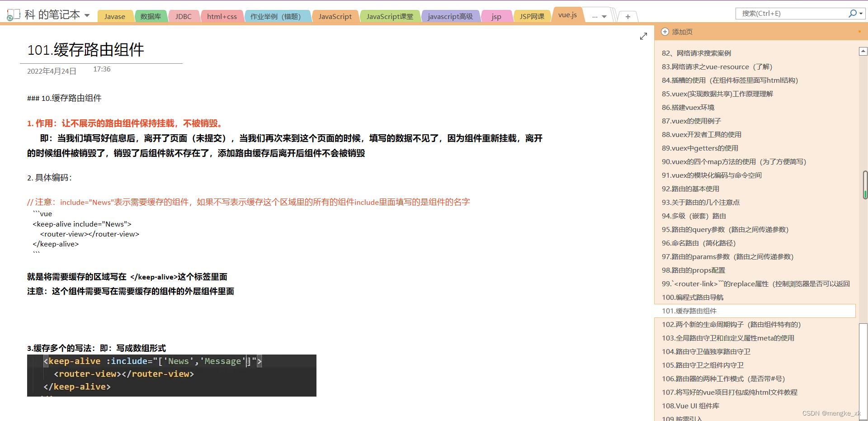The image size is (868, 421).
Task: Click the orange unread dot near 添加页
Action: (860, 32)
